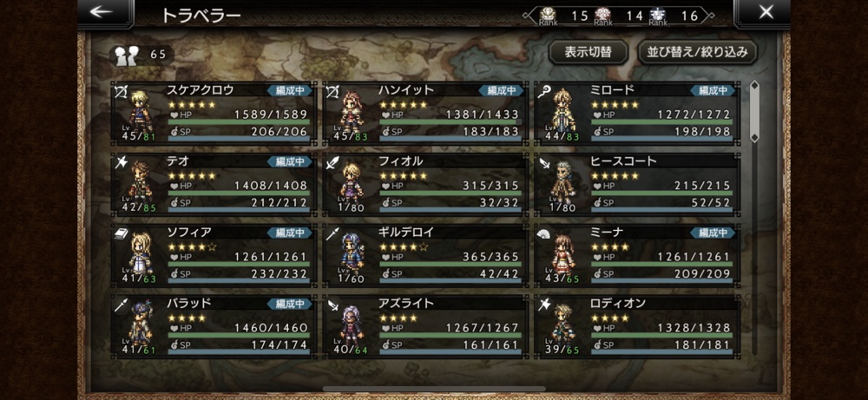Click the axe icon on テオ card
The image size is (868, 400).
[x=122, y=162]
